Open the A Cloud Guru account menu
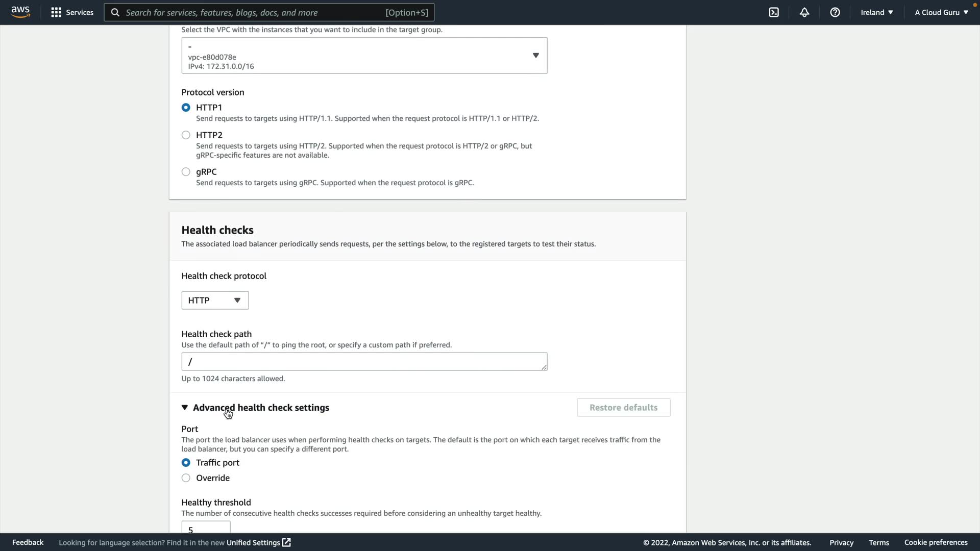This screenshot has height=551, width=980. point(941,12)
